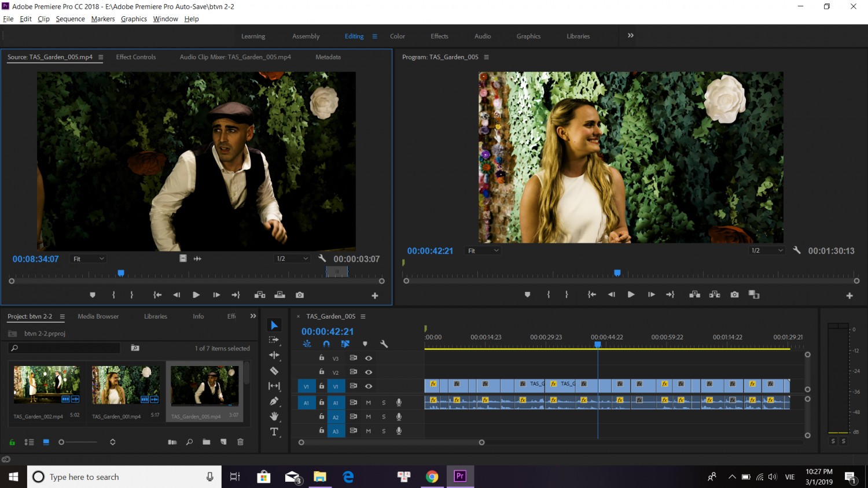
Task: Click the Project panel delete trash icon
Action: coord(240,442)
